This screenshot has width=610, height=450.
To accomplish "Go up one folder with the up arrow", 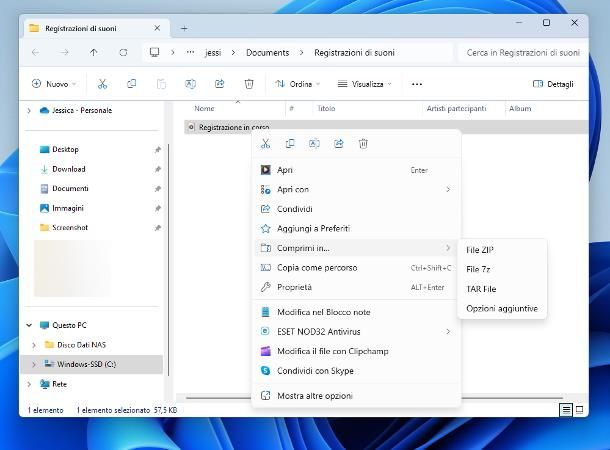I will (x=94, y=52).
